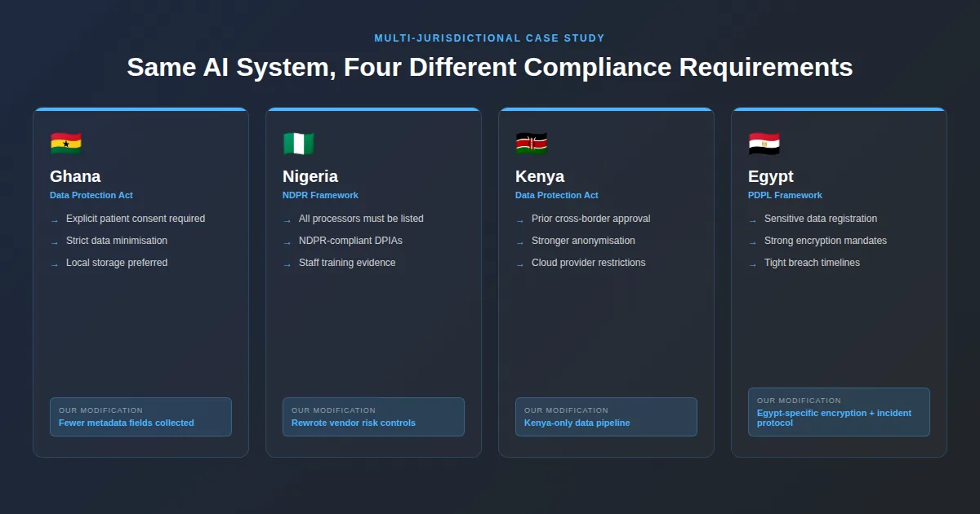Select 'Stronger anonymisation' bullet
980x514 pixels.
point(583,241)
